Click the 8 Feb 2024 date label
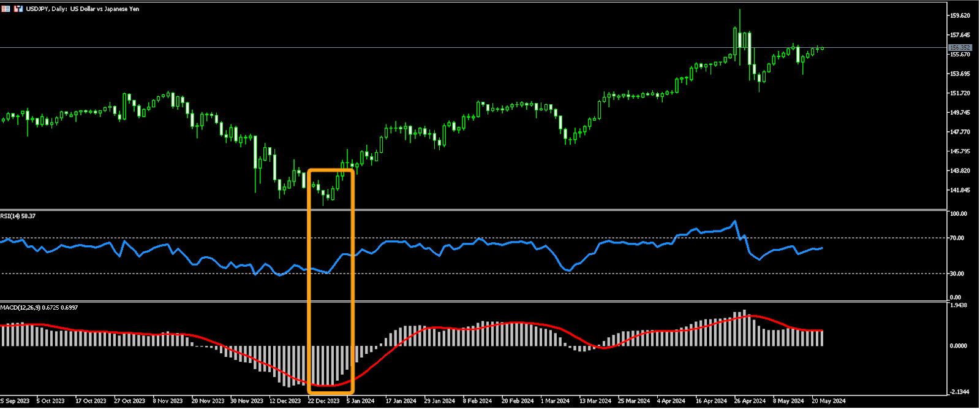The height and width of the screenshot is (409, 980). pos(478,401)
